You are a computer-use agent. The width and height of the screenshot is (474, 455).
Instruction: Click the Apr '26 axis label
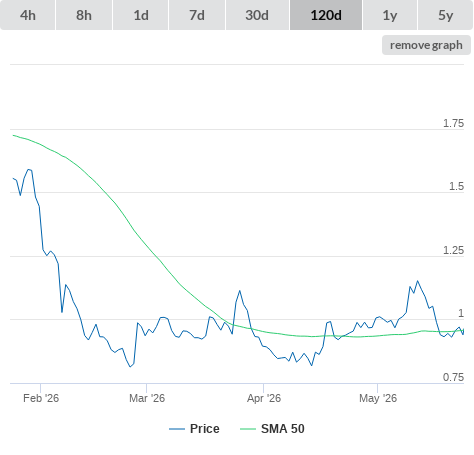(x=264, y=398)
